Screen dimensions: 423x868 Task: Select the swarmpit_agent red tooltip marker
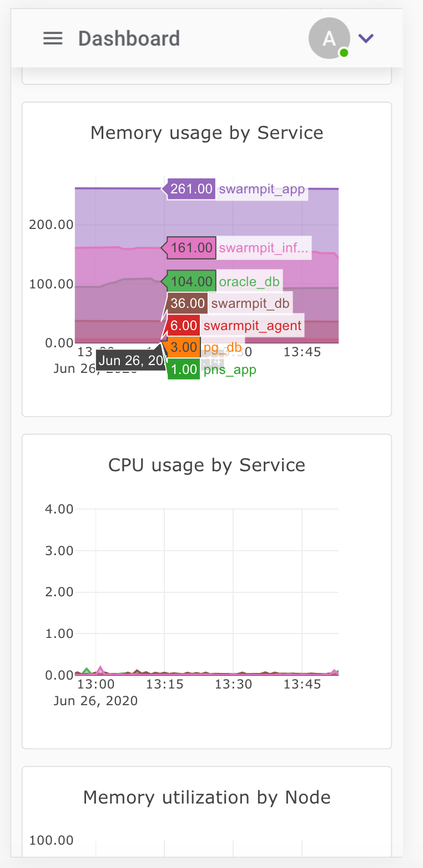[x=183, y=325]
